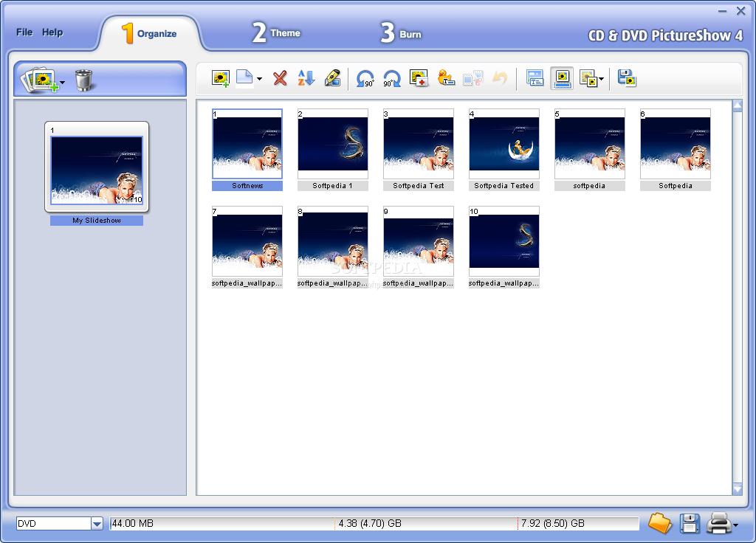Go to the 2 Theme tab
Image resolution: width=756 pixels, height=543 pixels.
[x=276, y=32]
